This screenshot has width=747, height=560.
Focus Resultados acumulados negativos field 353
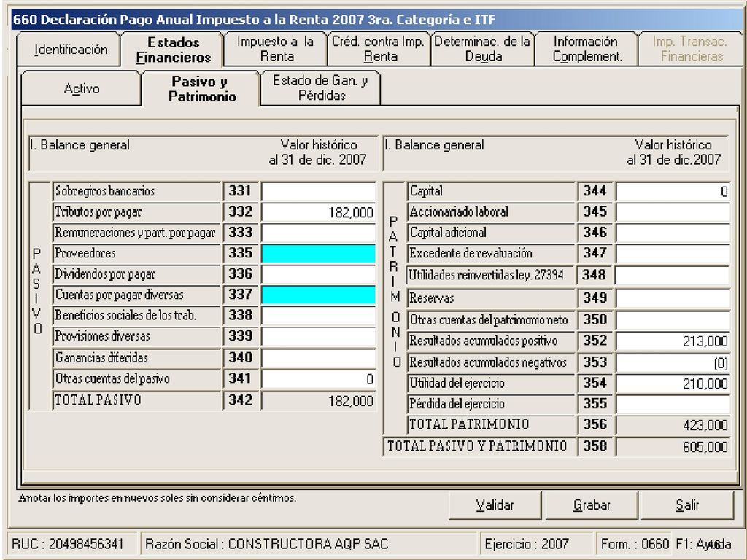click(673, 363)
